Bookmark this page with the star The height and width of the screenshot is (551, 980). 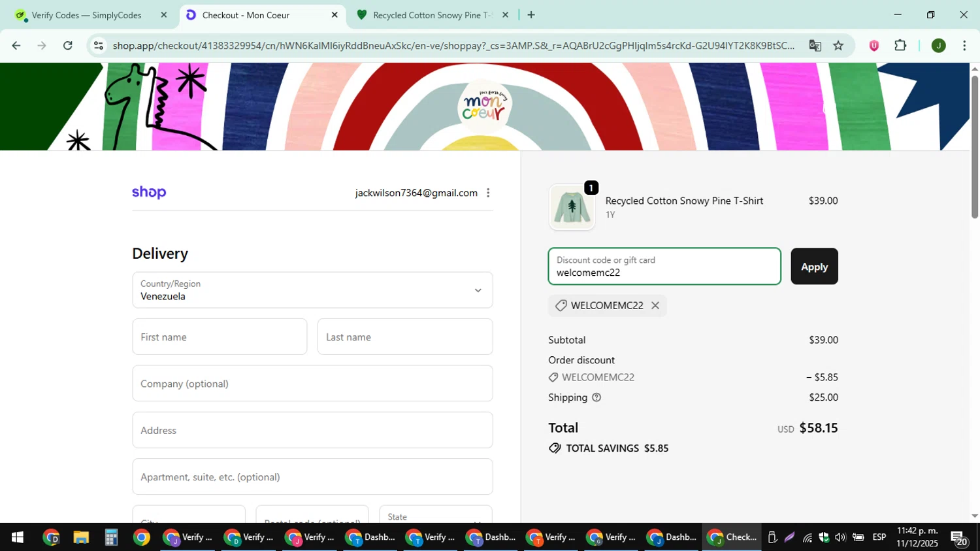tap(838, 45)
